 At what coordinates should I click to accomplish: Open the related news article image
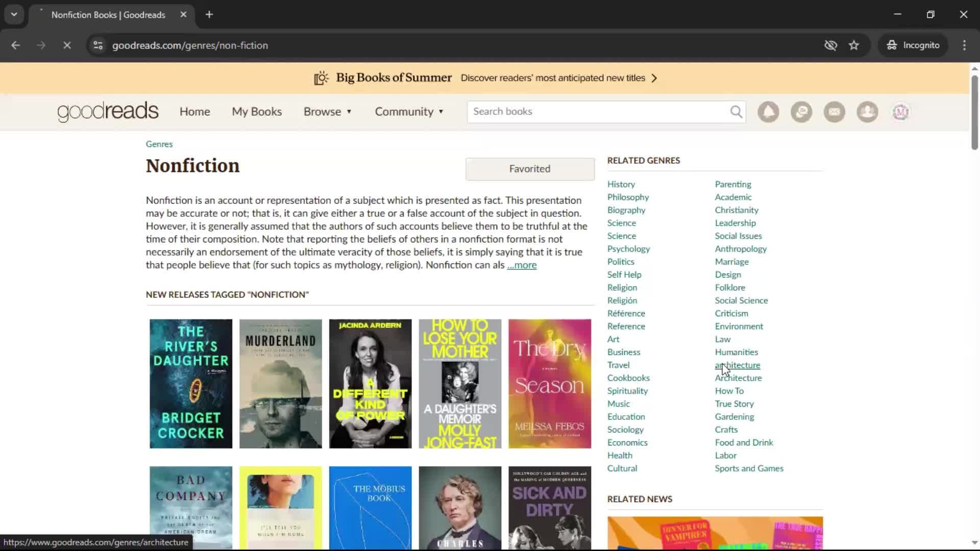click(x=715, y=533)
